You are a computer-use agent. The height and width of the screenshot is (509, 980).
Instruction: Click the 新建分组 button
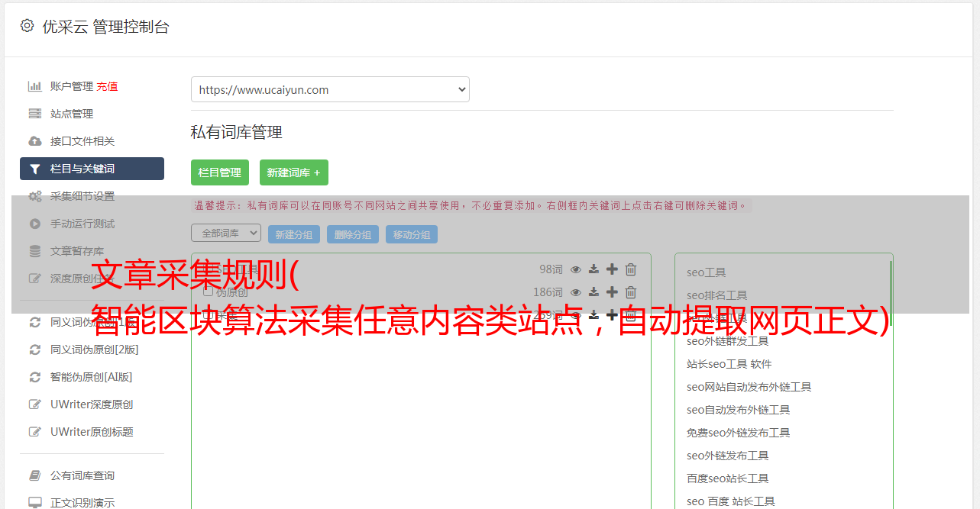click(294, 234)
